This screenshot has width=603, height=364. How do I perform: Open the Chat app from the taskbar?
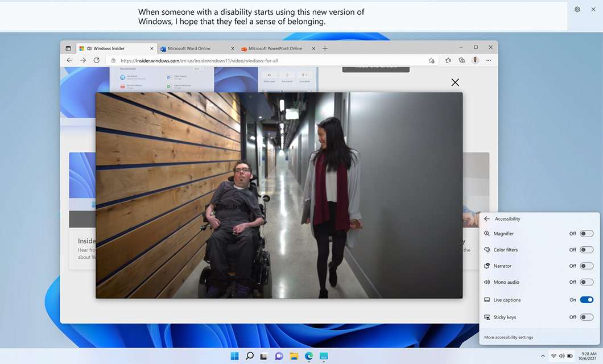pyautogui.click(x=279, y=355)
